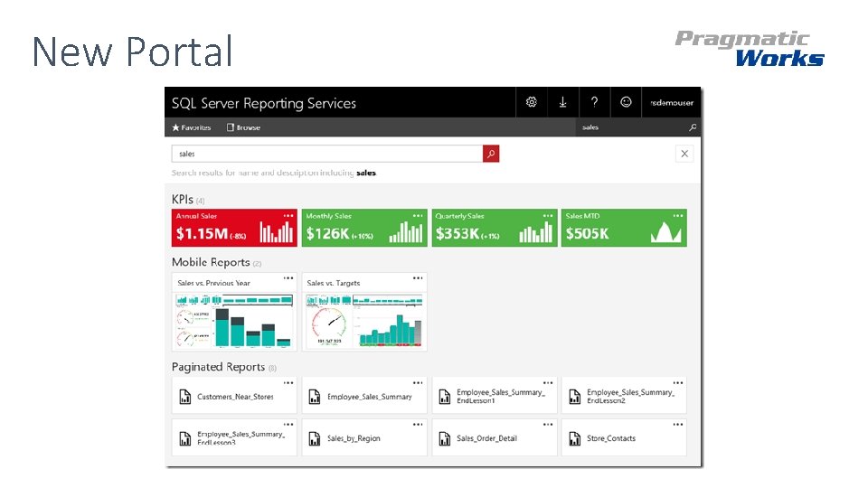Image resolution: width=868 pixels, height=488 pixels.
Task: Open ellipsis menu on Employee_Sales_Summary
Action: click(418, 383)
